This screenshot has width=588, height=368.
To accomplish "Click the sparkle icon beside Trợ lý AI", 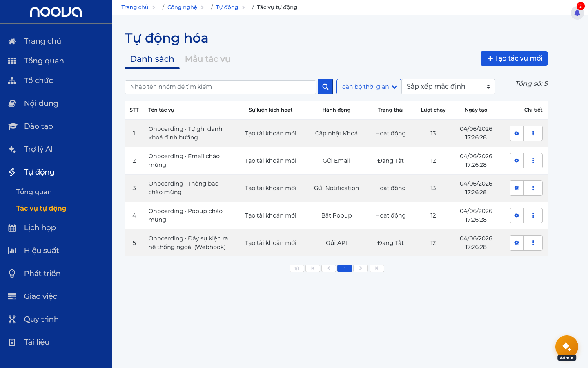I will point(12,149).
